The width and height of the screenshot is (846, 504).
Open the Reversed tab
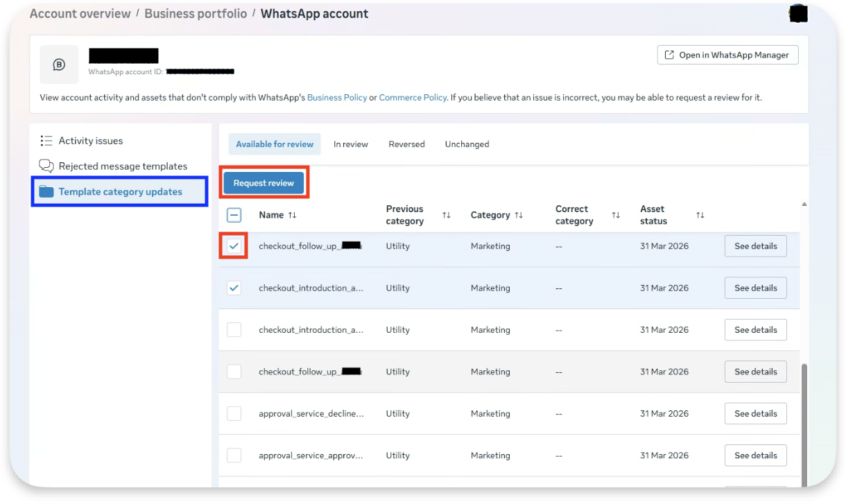click(406, 144)
